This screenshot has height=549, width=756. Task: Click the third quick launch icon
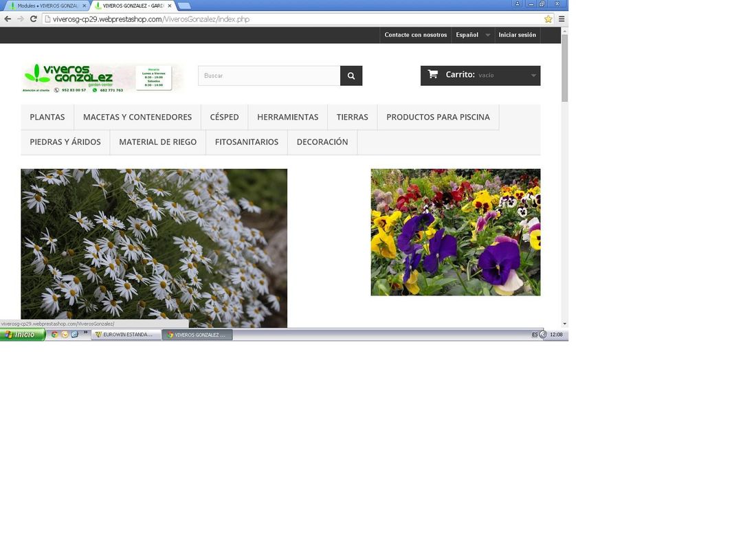pyautogui.click(x=75, y=335)
